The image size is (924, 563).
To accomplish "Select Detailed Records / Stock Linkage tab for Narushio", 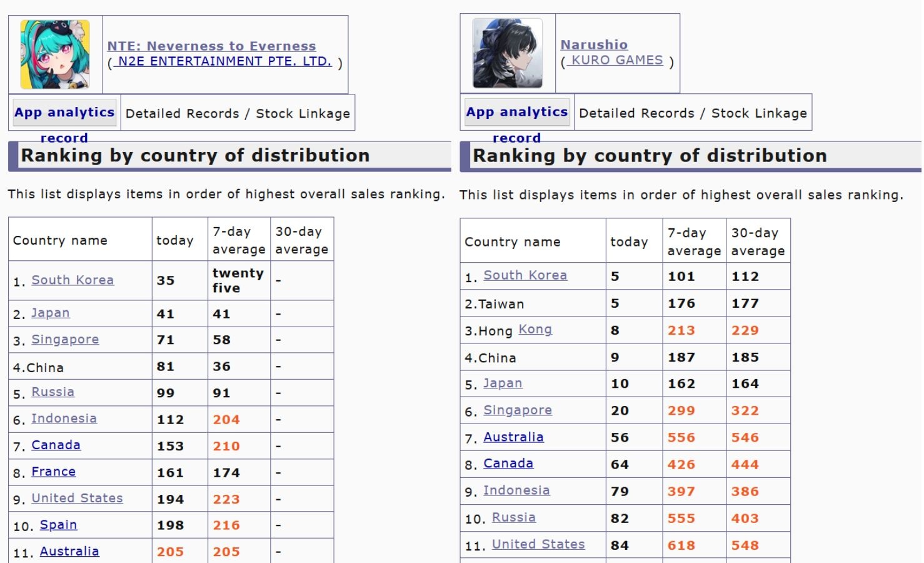I will click(693, 113).
